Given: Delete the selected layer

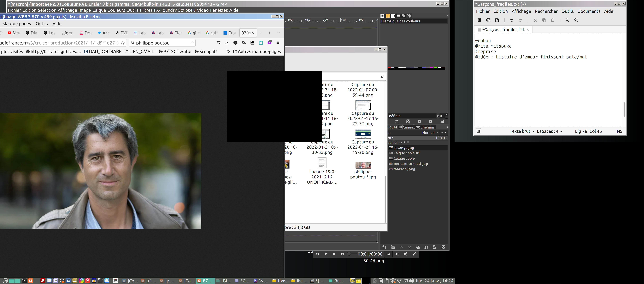Looking at the screenshot, I should tap(443, 247).
